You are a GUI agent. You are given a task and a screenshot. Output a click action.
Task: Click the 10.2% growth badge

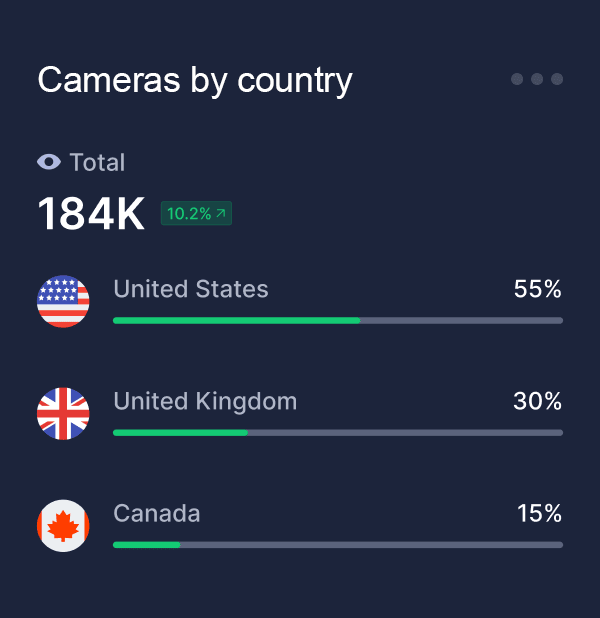point(196,213)
